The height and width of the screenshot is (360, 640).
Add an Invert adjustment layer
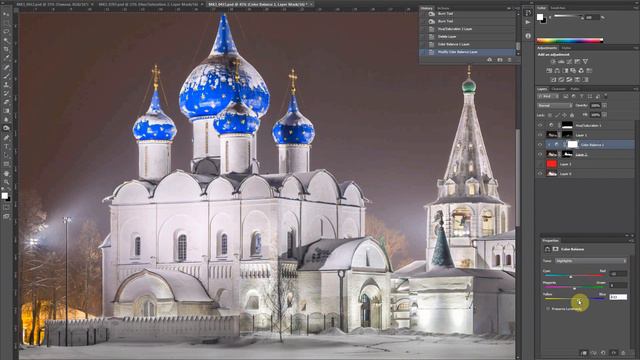tap(553, 80)
